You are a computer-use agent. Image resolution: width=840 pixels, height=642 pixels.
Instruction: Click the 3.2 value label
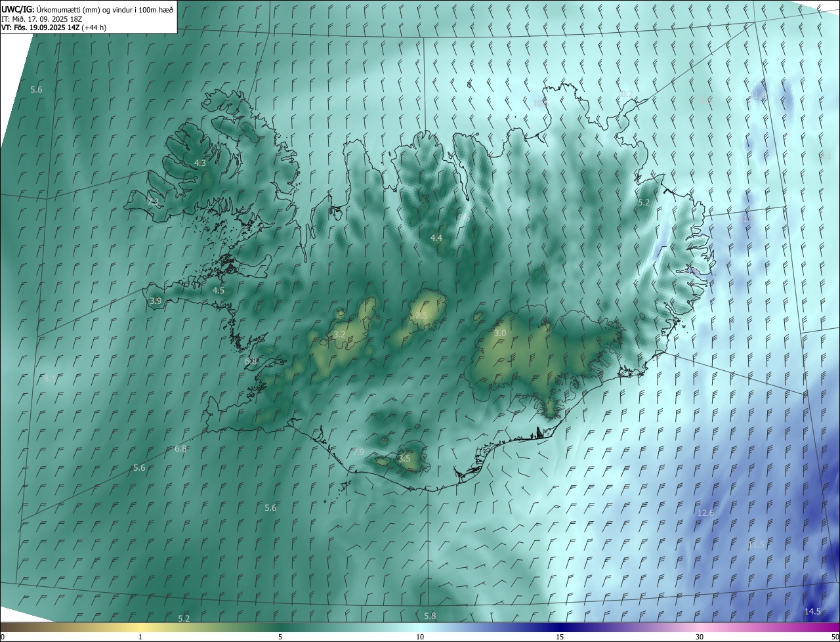(x=339, y=334)
